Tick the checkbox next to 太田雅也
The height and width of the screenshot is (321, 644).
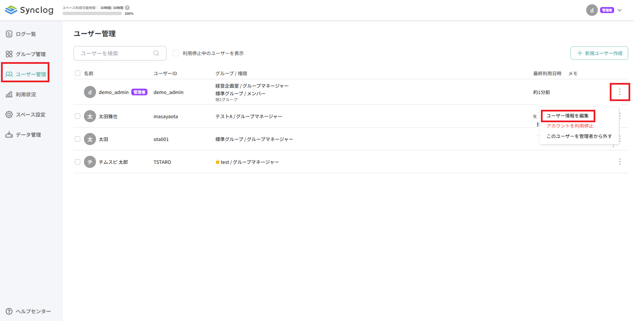pos(78,116)
